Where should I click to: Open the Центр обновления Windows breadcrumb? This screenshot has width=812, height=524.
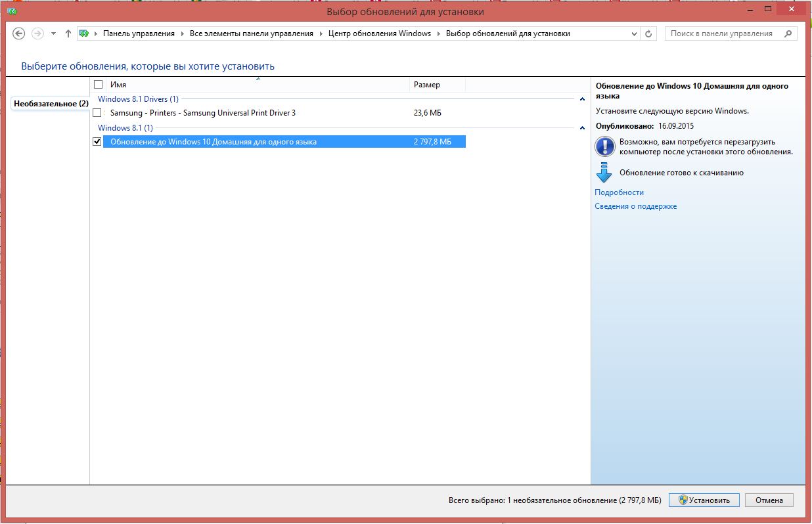380,33
